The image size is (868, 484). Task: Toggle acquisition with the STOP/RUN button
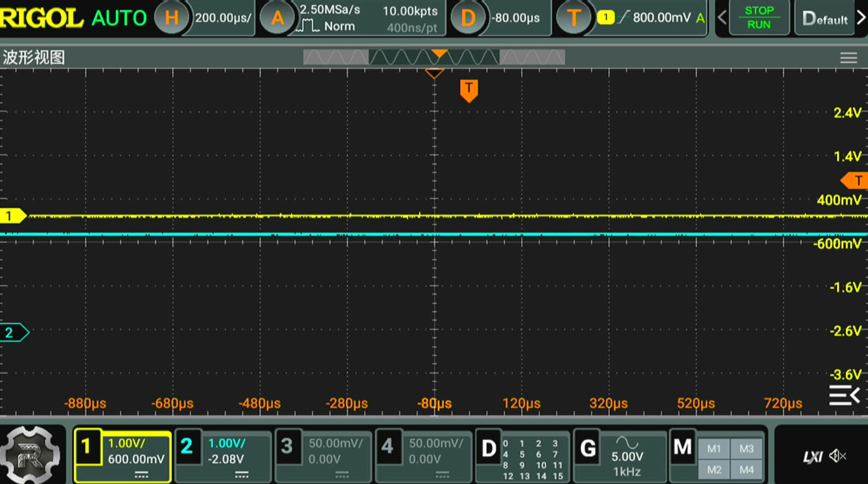(x=759, y=17)
